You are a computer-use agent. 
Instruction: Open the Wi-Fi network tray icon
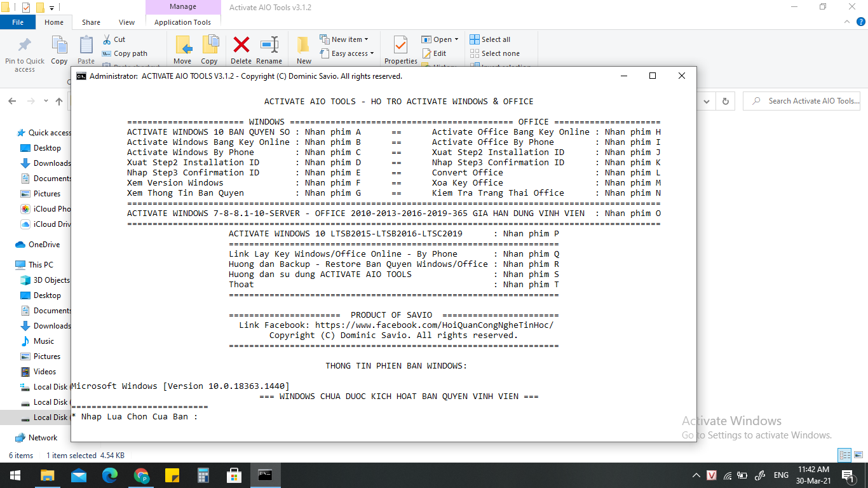(x=728, y=475)
